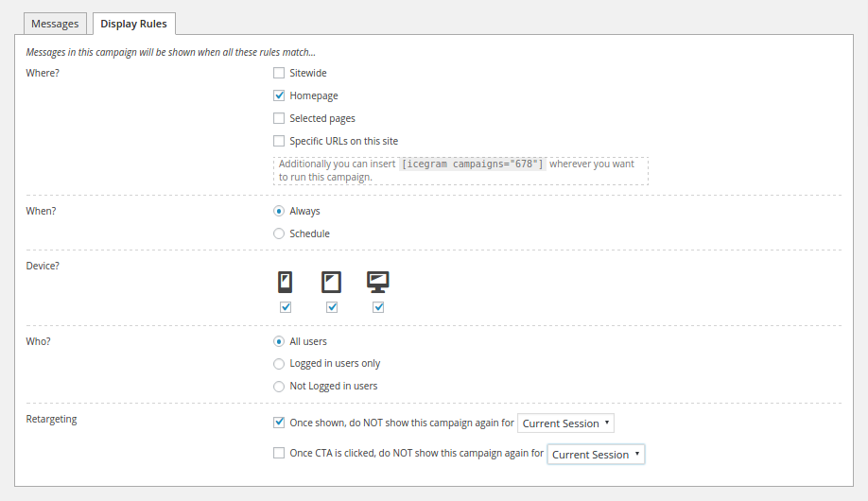
Task: Click the icegram campaigns shortcode text
Action: pos(473,164)
